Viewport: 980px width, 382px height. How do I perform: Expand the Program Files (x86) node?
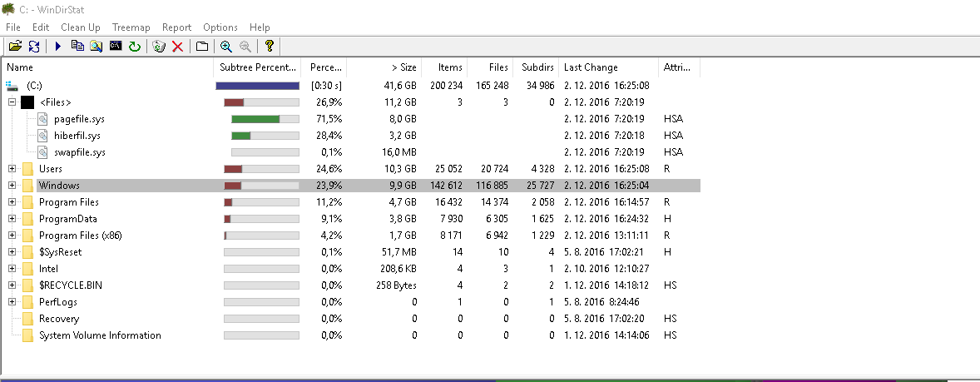[12, 236]
